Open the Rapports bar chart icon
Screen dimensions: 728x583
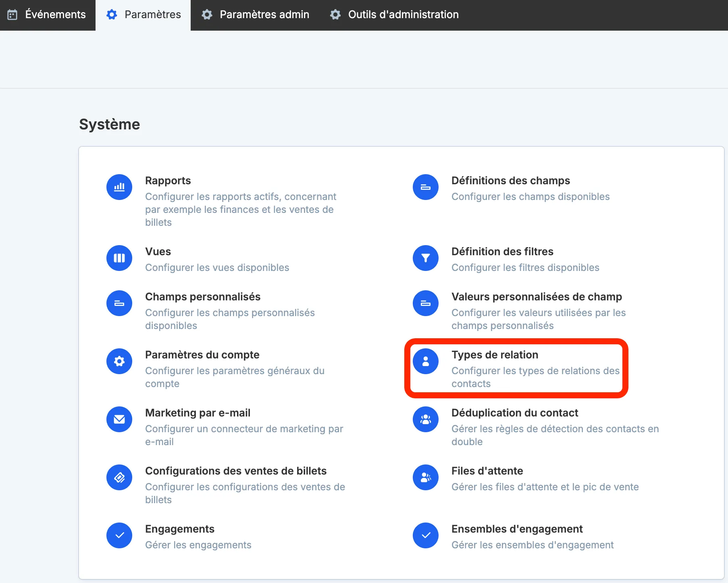pyautogui.click(x=119, y=187)
